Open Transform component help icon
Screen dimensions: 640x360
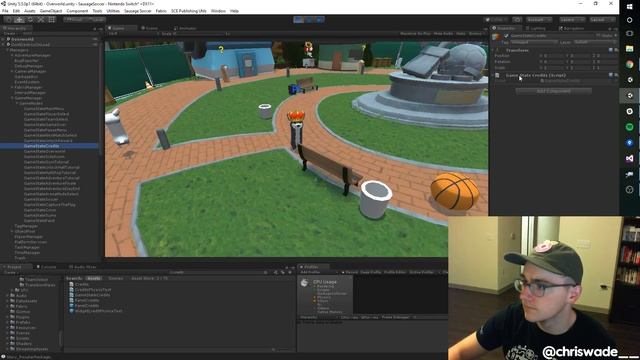pos(611,50)
